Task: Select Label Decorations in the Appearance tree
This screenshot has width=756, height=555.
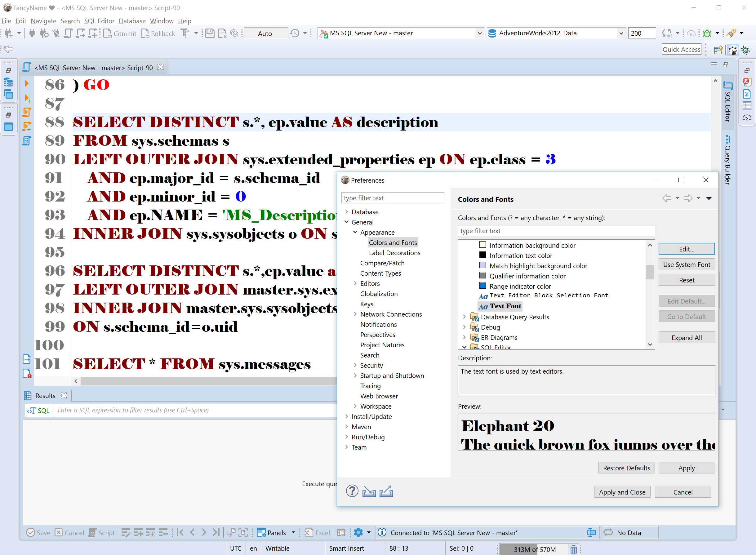Action: click(394, 253)
